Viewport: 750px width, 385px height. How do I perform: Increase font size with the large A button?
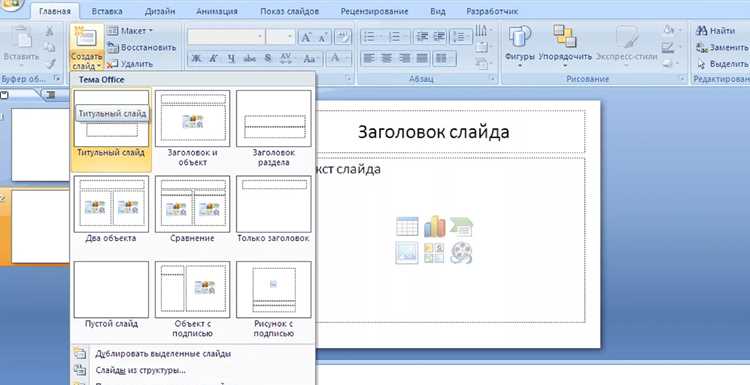tap(307, 37)
